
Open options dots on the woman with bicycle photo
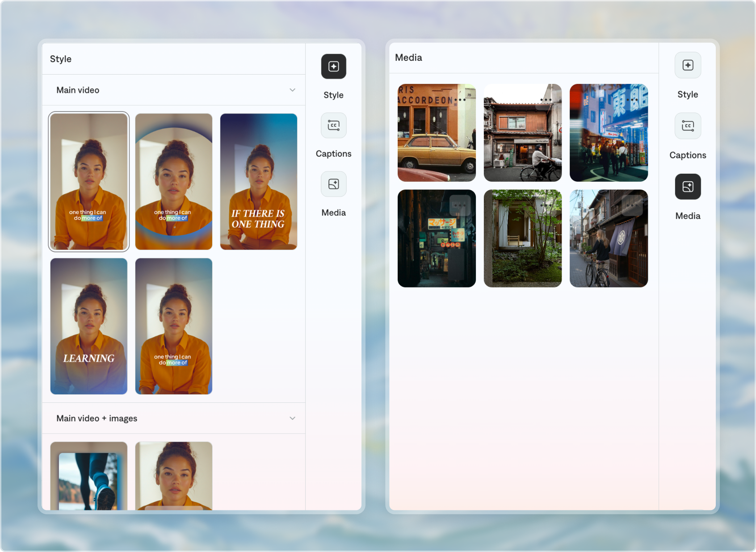tap(632, 205)
